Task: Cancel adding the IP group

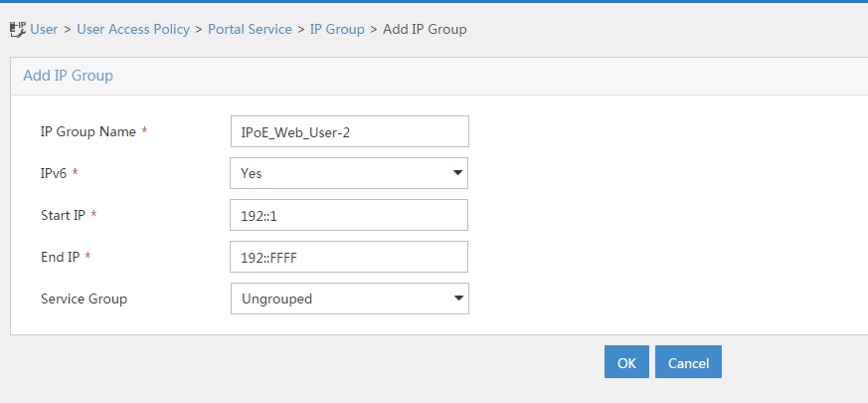Action: point(688,362)
